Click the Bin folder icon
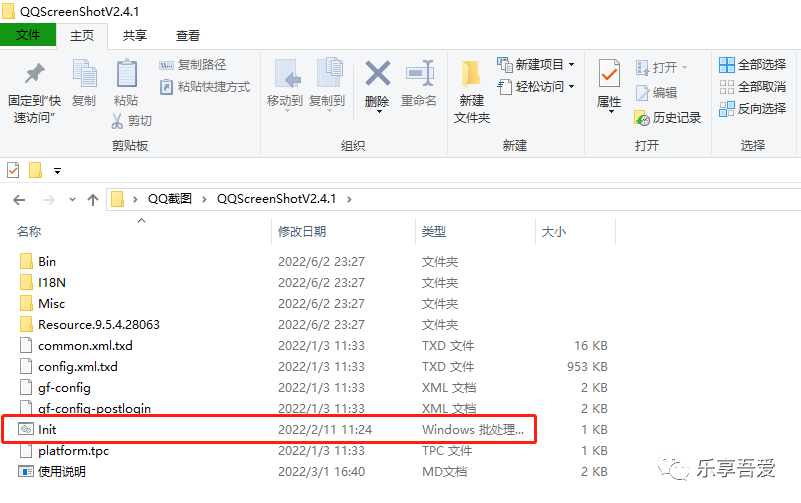 [26, 261]
